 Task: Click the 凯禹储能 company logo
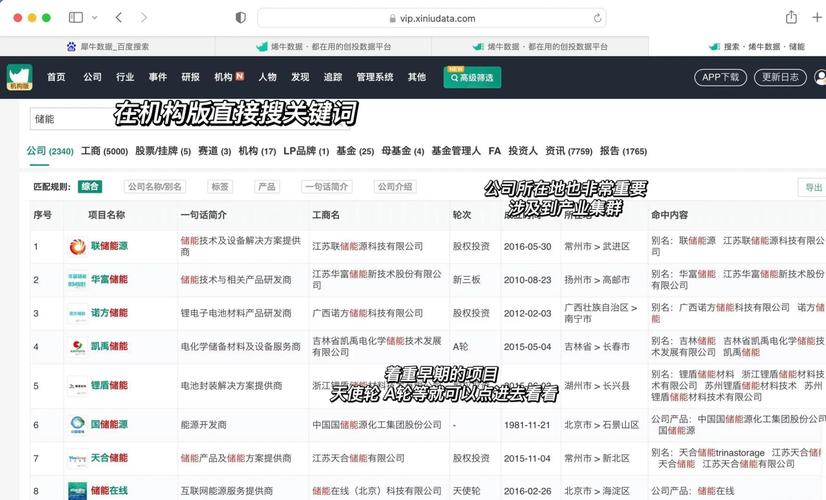tap(77, 346)
